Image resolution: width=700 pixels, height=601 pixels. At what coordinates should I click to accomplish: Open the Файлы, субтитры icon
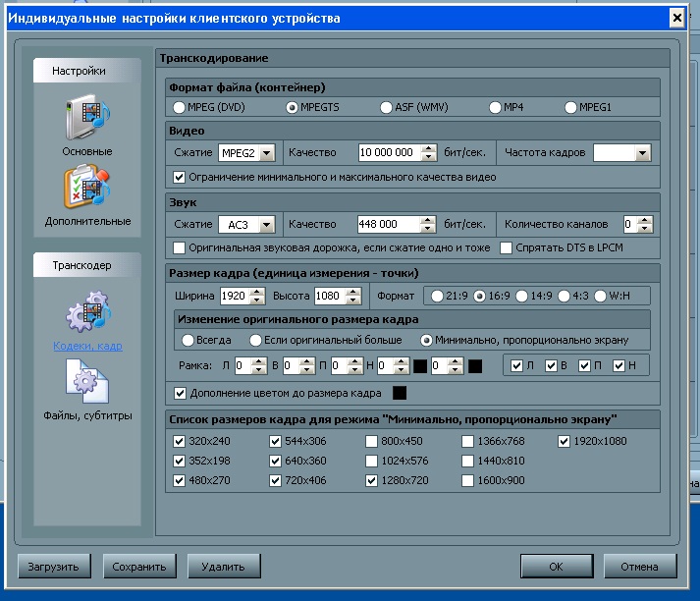click(x=87, y=383)
